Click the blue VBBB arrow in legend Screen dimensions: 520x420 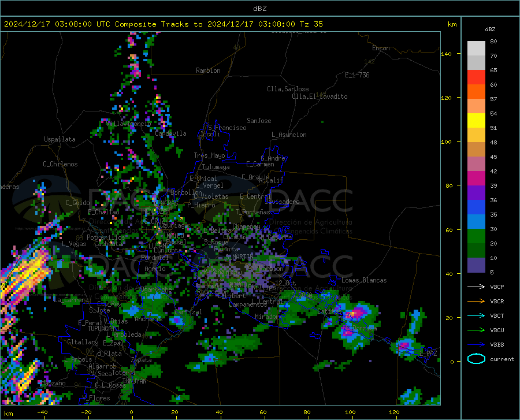point(476,345)
